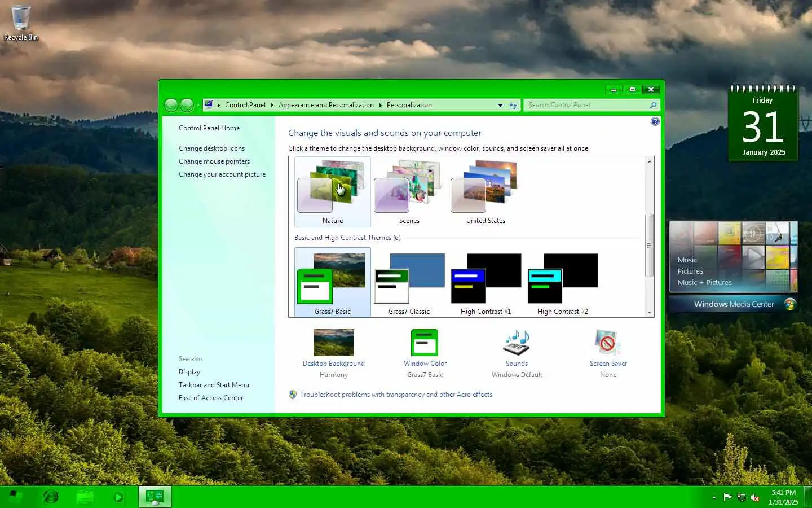
Task: Expand arrow after Appearance and Personalization breadcrumb
Action: 380,105
